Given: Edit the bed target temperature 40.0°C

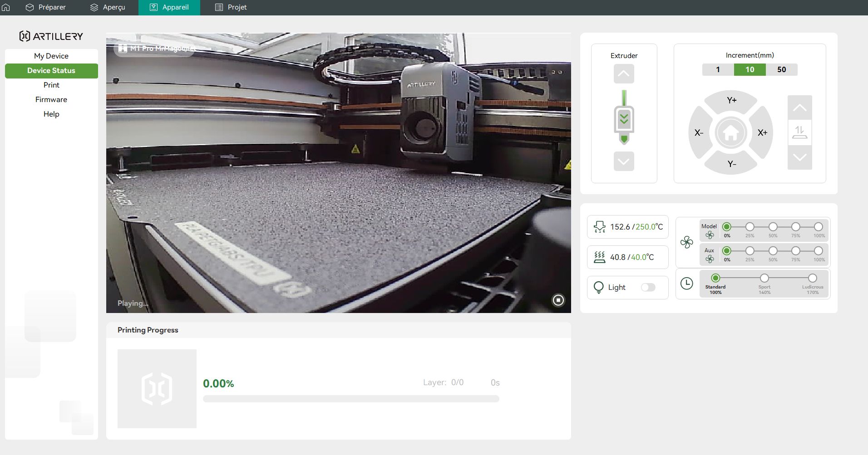Looking at the screenshot, I should (642, 257).
